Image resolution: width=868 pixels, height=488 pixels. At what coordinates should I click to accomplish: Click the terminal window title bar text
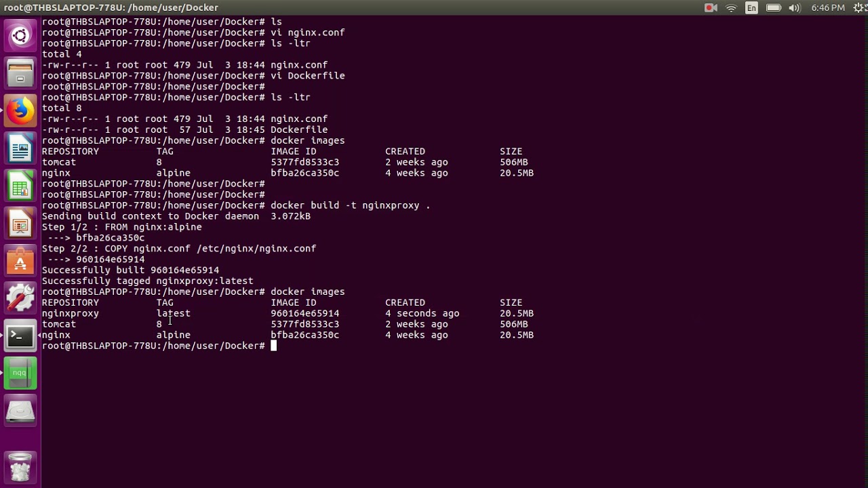tap(111, 7)
